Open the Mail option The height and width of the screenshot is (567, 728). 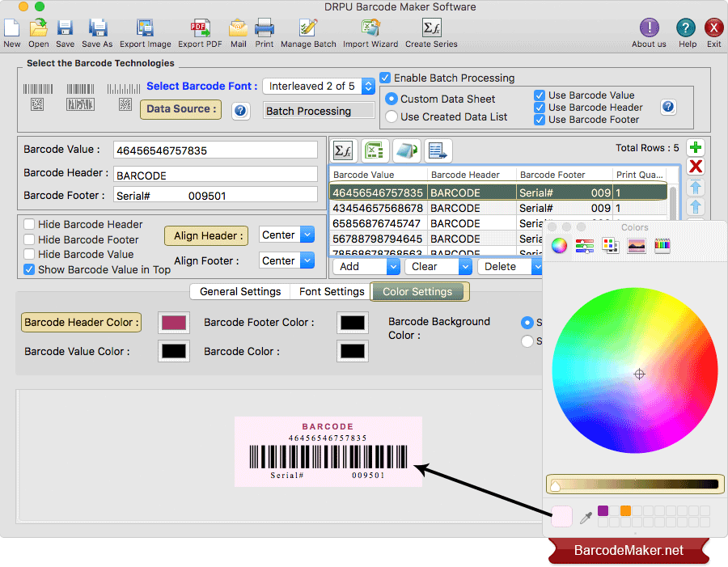(238, 33)
